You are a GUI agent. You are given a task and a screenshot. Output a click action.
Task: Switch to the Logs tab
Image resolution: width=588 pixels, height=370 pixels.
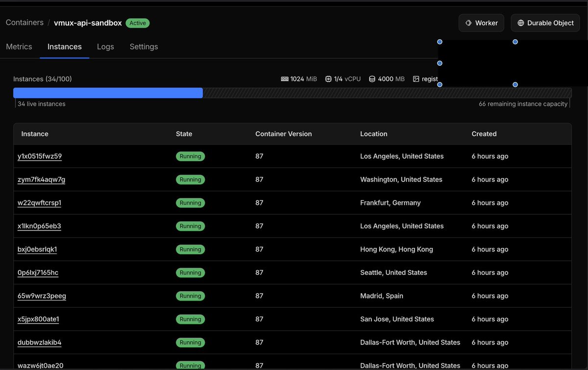[105, 47]
